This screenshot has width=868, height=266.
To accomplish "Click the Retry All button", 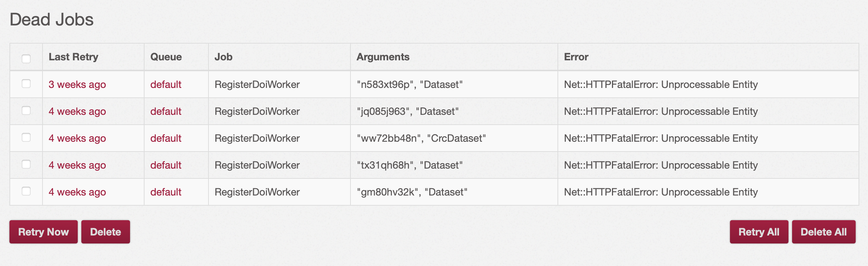I will click(759, 232).
